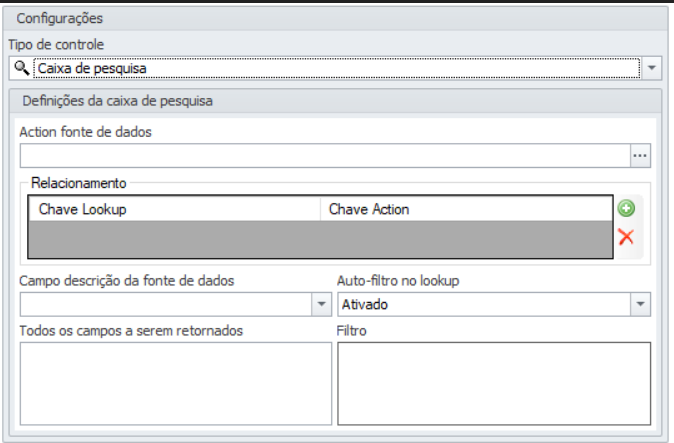Click the green add relationship icon
The width and height of the screenshot is (674, 443).
(x=626, y=208)
